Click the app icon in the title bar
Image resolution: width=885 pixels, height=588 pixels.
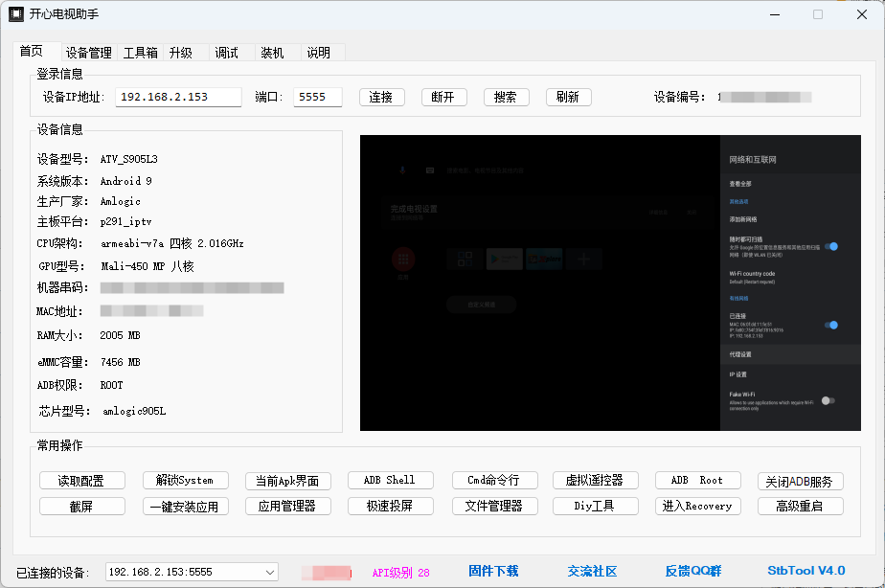click(x=13, y=13)
